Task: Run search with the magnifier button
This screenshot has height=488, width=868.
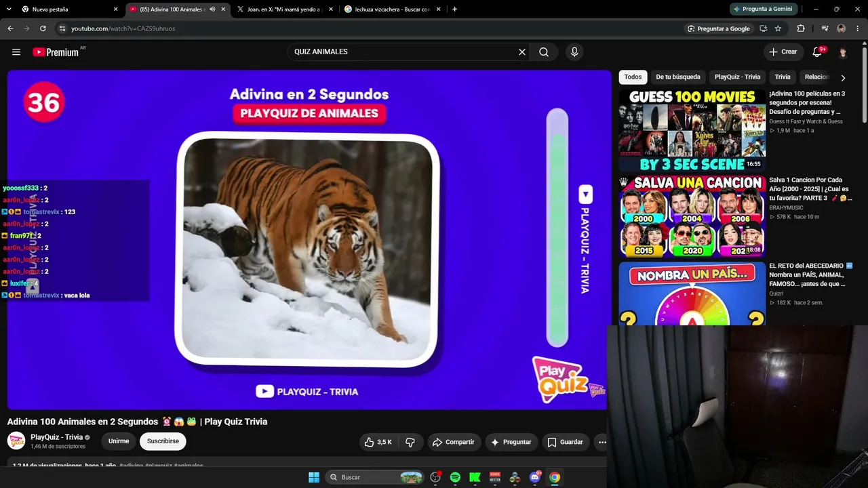Action: click(x=544, y=52)
